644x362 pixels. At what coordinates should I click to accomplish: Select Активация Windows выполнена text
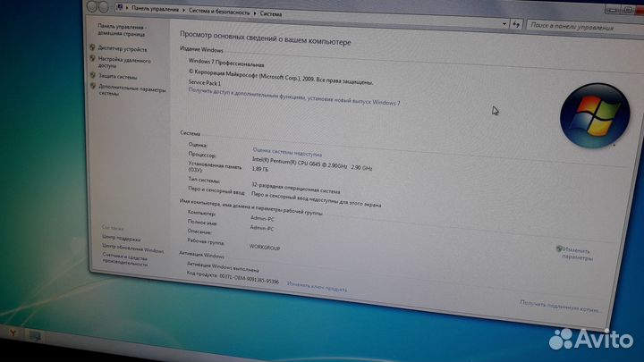[223, 266]
